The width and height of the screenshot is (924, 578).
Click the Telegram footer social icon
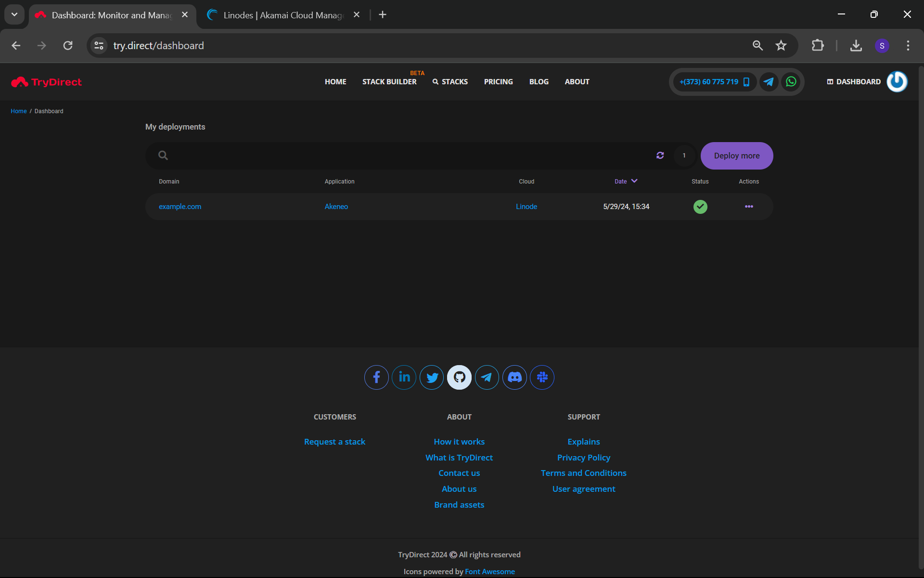[x=486, y=377]
